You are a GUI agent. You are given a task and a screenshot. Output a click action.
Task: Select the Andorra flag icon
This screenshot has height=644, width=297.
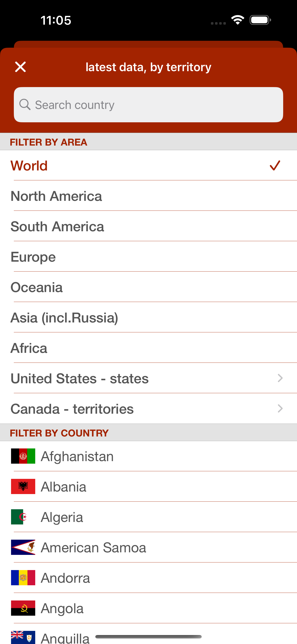(23, 578)
